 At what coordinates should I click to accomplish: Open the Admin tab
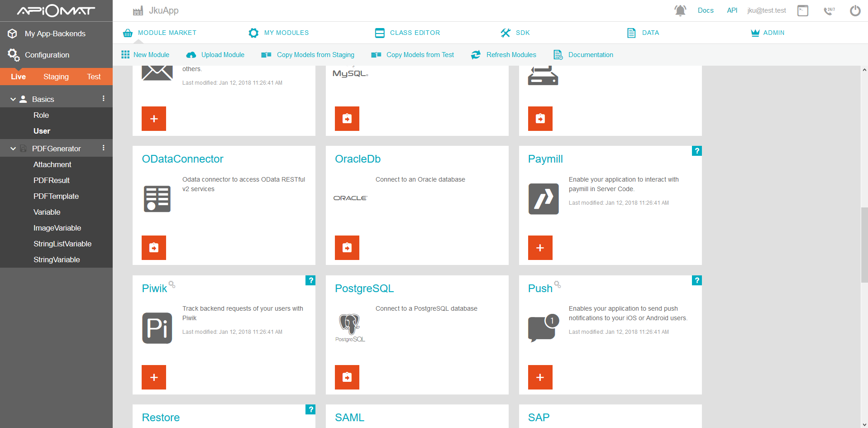pos(768,33)
